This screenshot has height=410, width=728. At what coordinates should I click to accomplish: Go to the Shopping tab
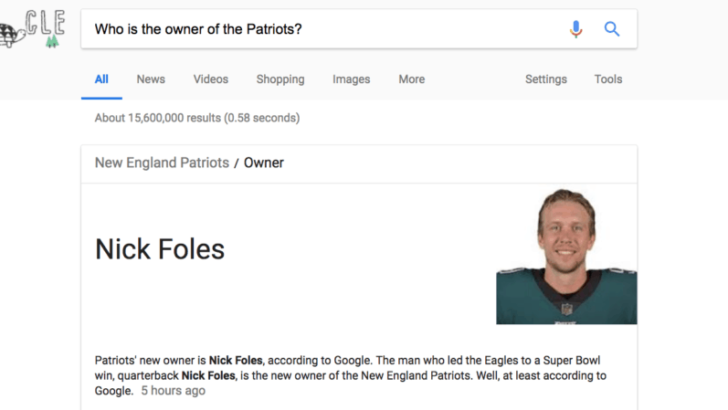(280, 79)
